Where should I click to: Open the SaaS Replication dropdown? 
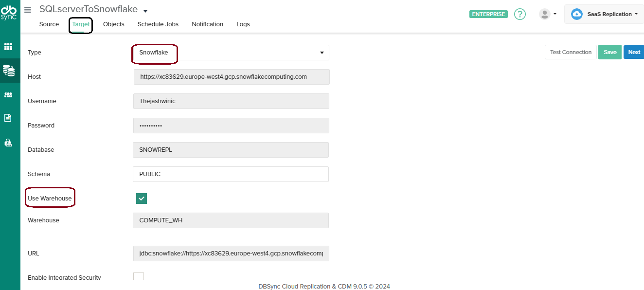[604, 14]
